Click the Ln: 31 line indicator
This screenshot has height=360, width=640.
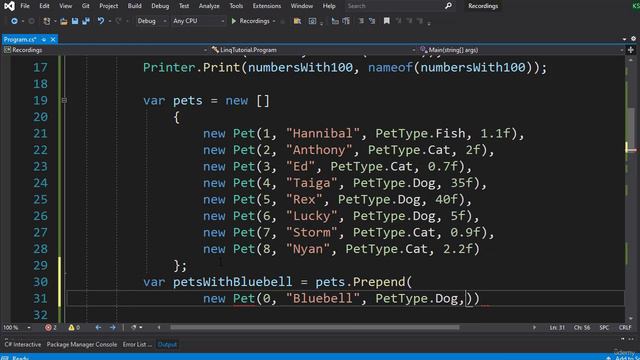coord(557,327)
